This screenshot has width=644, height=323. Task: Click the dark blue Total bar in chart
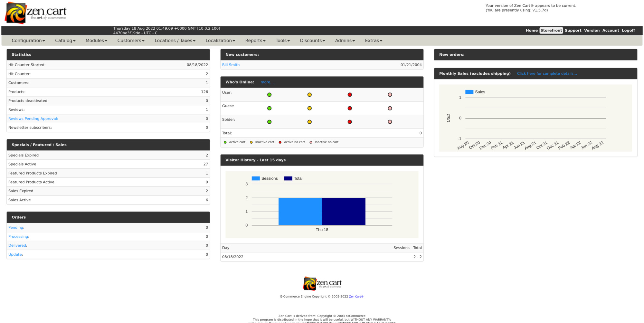point(344,211)
